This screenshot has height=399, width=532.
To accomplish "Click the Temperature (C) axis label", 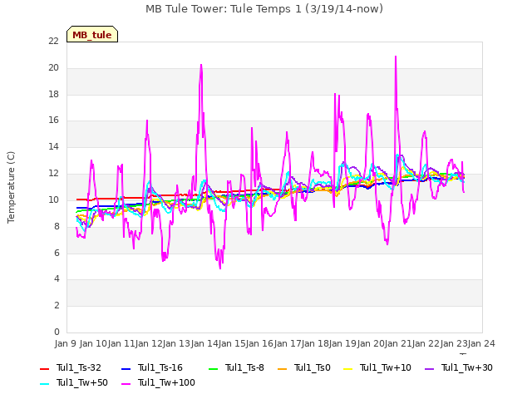I will click(x=11, y=187).
